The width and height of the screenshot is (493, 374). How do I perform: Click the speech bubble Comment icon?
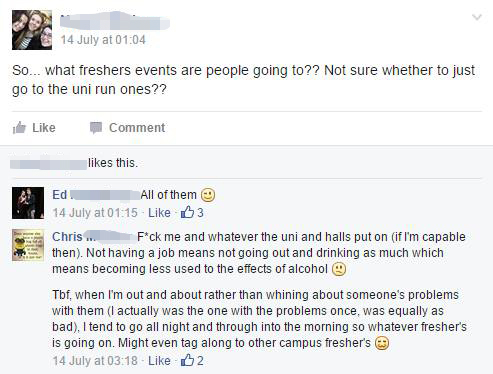pyautogui.click(x=96, y=128)
